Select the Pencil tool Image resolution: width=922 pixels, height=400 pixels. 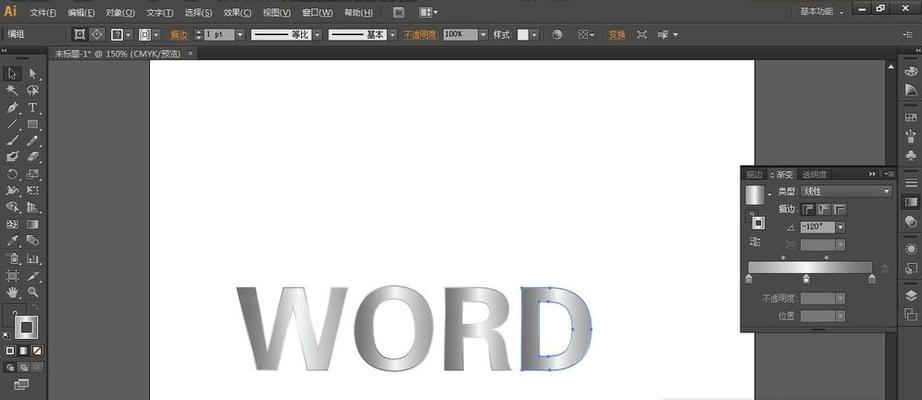click(x=33, y=140)
